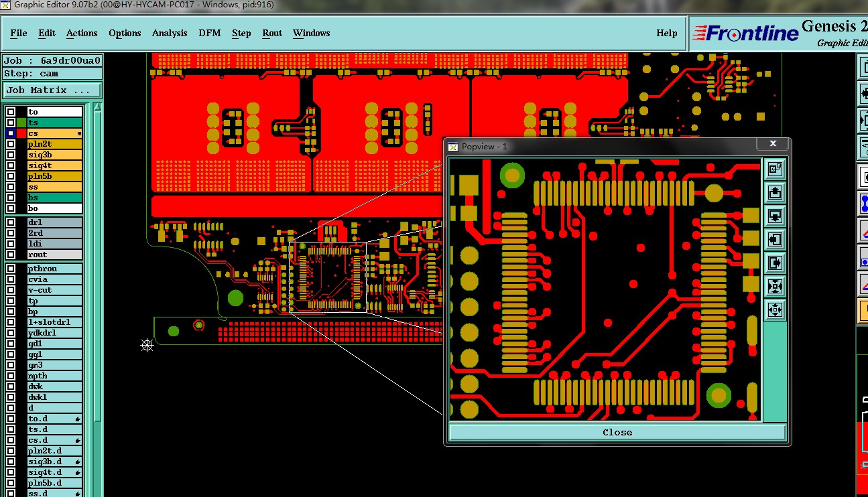The image size is (868, 497).
Task: Click the Popview zoom in icon
Action: click(775, 286)
